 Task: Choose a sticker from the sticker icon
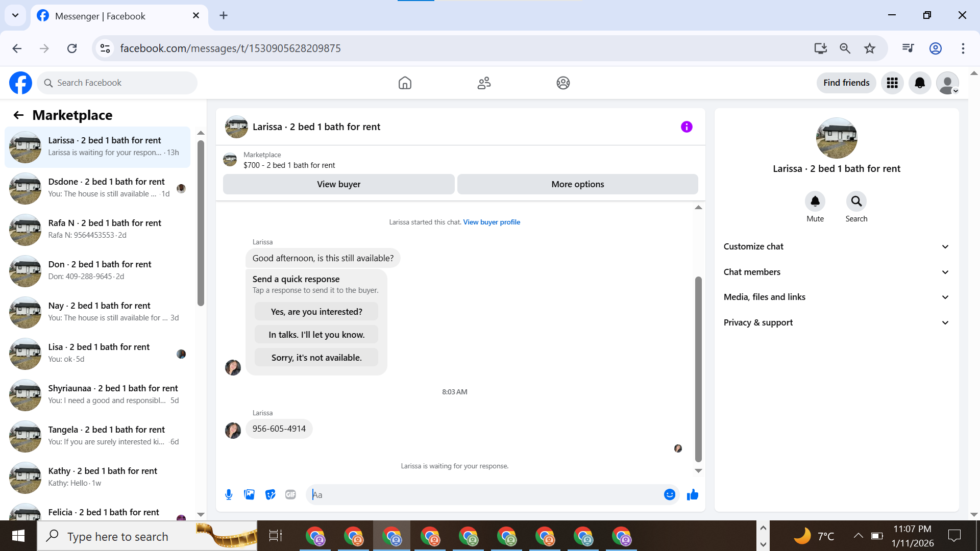coord(270,494)
